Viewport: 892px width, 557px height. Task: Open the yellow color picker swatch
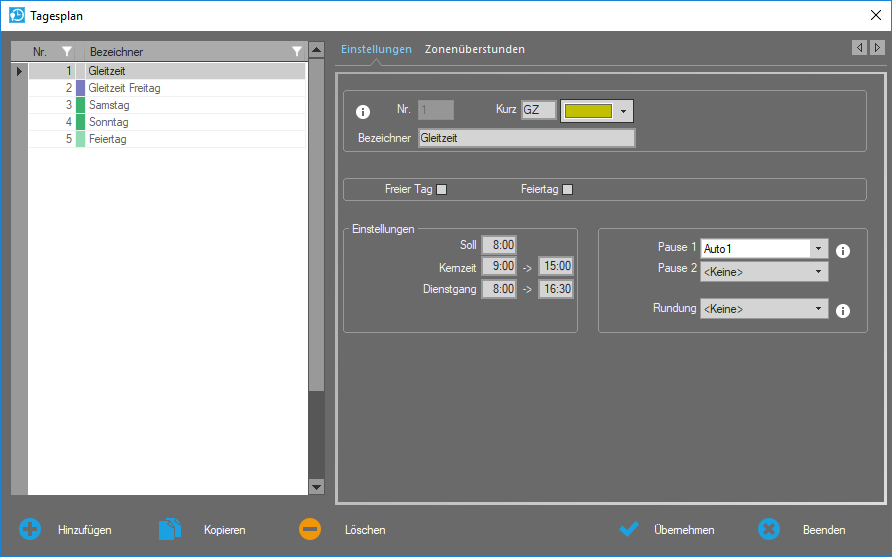[597, 111]
